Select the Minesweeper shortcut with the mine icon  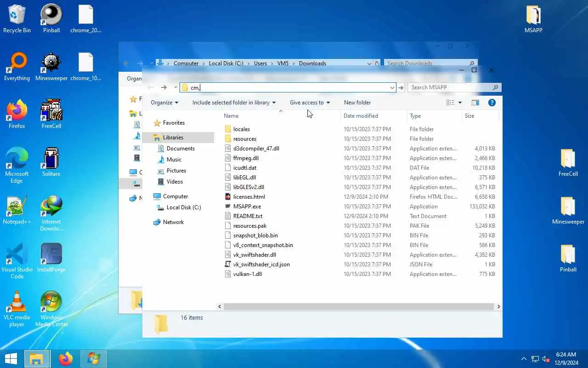click(51, 67)
